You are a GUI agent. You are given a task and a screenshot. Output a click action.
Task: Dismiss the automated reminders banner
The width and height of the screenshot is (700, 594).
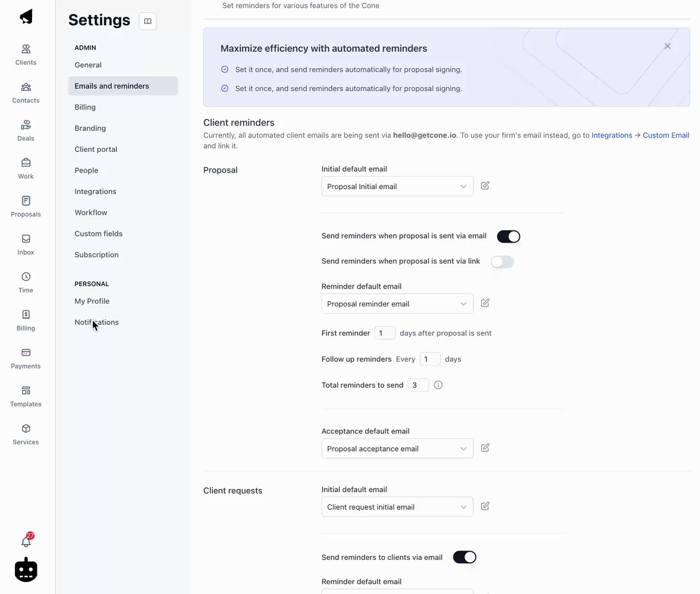click(667, 46)
